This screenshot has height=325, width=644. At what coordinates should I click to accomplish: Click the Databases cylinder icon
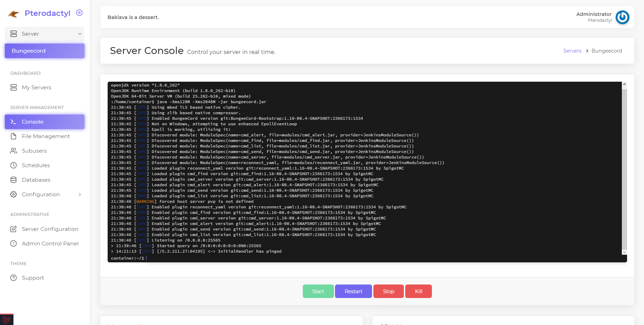point(13,180)
